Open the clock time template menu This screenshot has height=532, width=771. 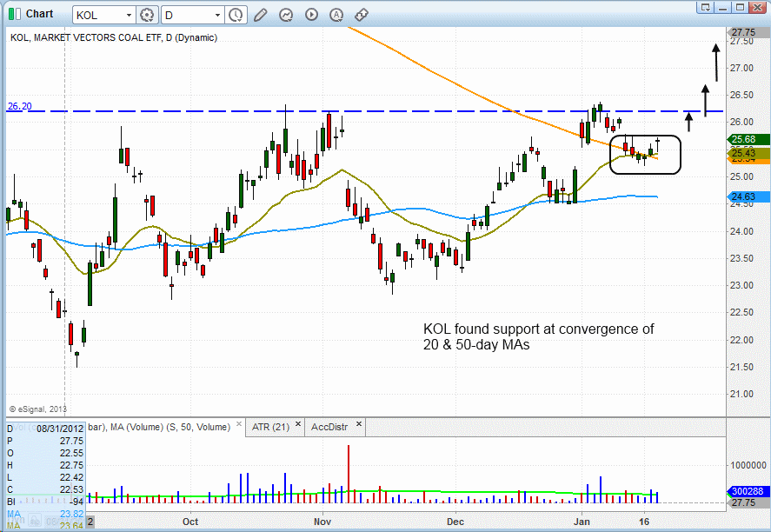point(236,15)
